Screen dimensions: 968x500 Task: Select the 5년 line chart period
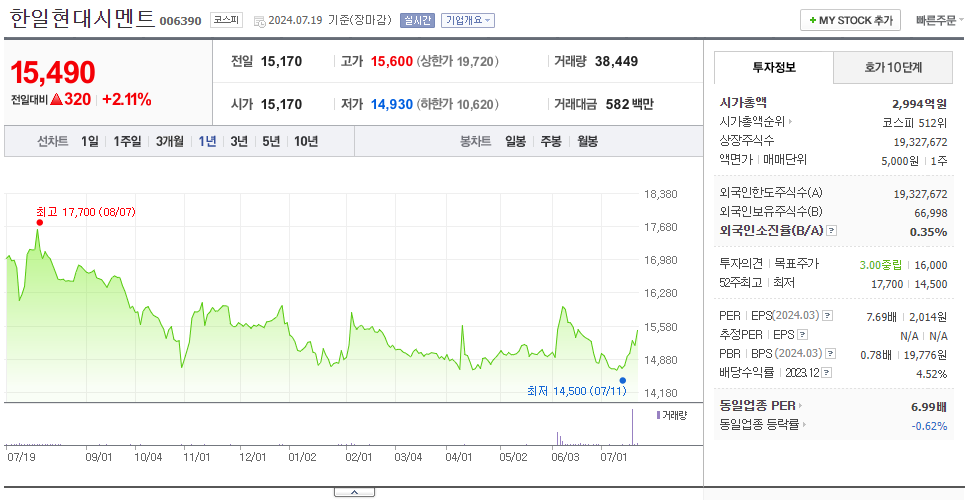[x=271, y=141]
